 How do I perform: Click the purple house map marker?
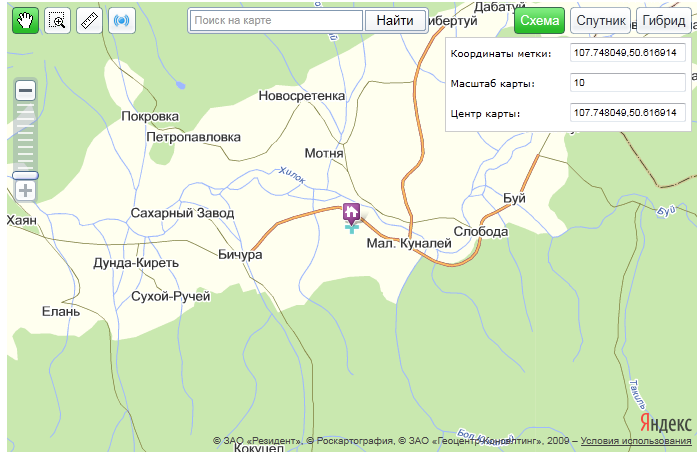(351, 213)
